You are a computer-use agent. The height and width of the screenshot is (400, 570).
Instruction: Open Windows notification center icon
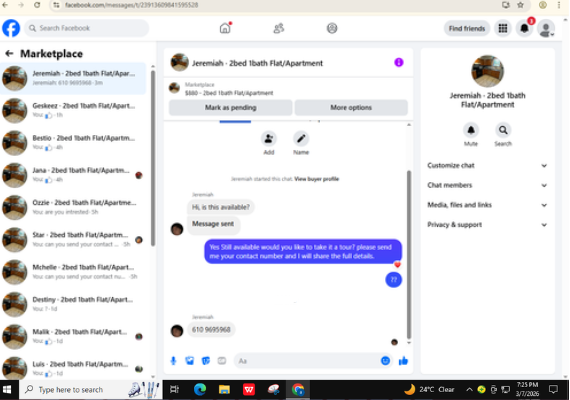point(553,389)
